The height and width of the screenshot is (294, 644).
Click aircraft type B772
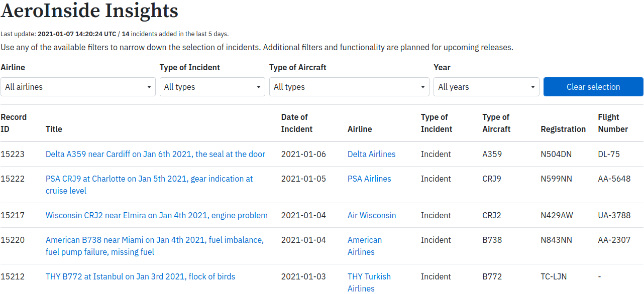[x=492, y=276]
